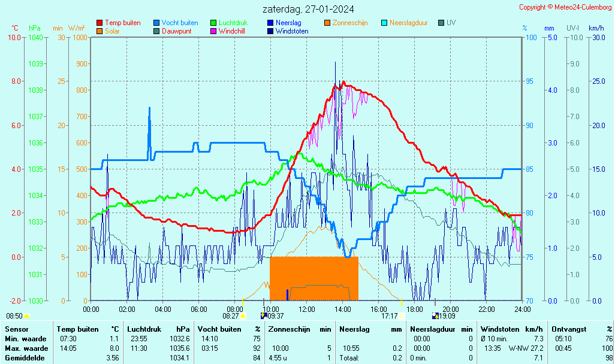Click the sunrise sun icon at 08:27
The height and width of the screenshot is (364, 615).
tap(243, 316)
